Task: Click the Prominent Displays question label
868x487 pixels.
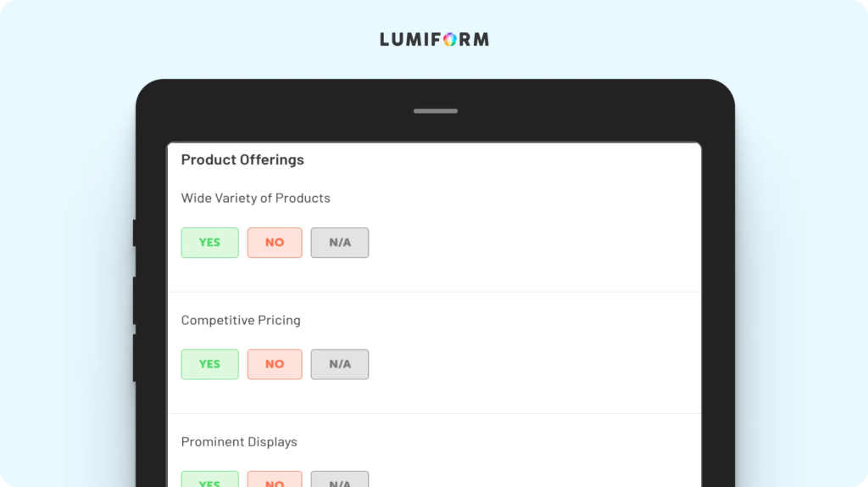Action: 239,442
